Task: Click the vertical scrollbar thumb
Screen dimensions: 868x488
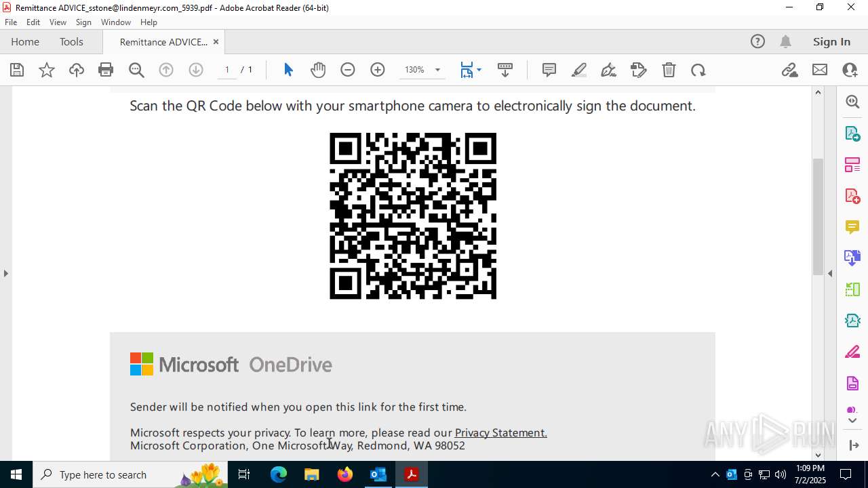Action: click(x=818, y=216)
